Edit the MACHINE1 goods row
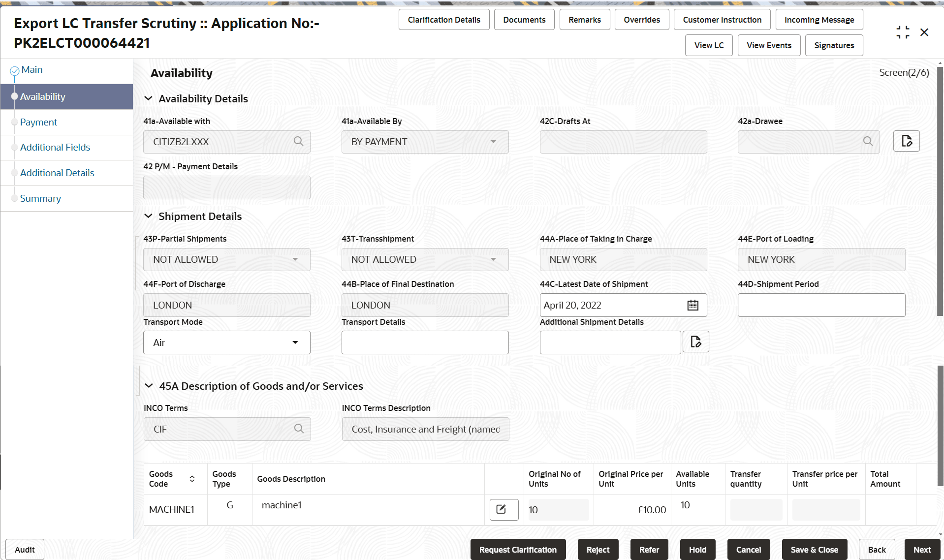Screen dimensions: 944x560 point(503,509)
